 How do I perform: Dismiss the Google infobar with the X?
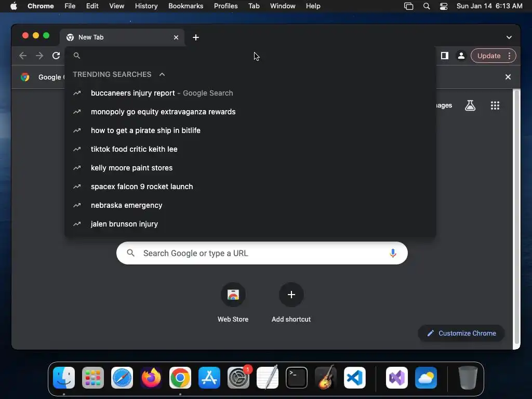point(508,77)
